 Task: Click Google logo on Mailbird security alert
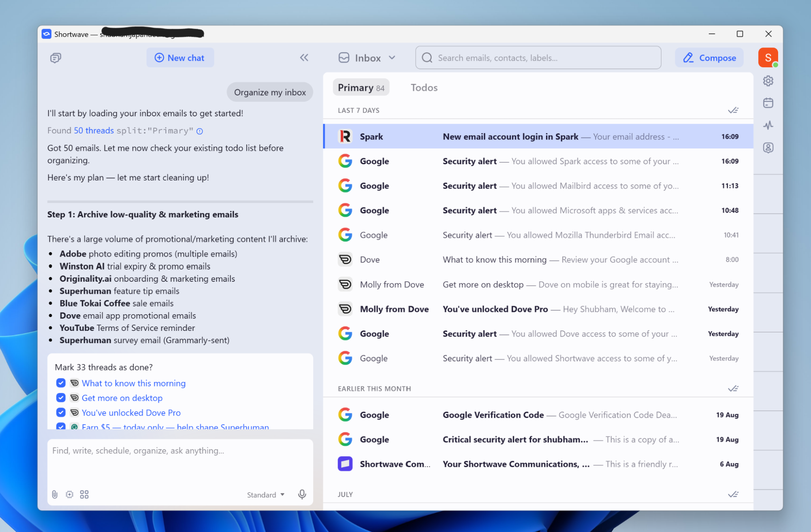pos(345,186)
